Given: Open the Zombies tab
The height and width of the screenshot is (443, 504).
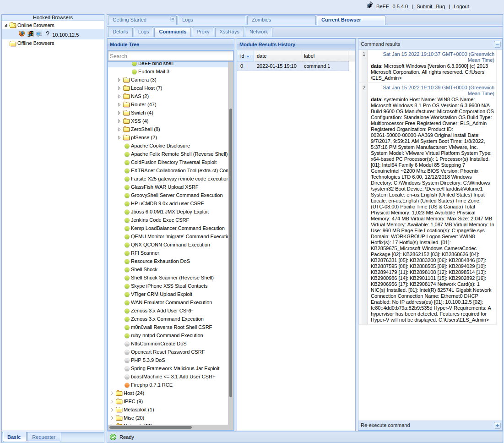Looking at the screenshot, I should pyautogui.click(x=281, y=20).
